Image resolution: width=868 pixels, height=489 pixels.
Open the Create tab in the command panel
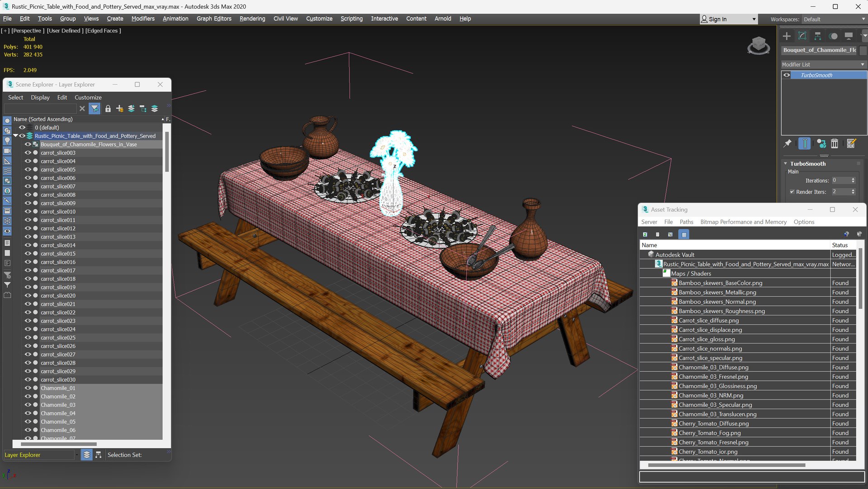point(787,36)
